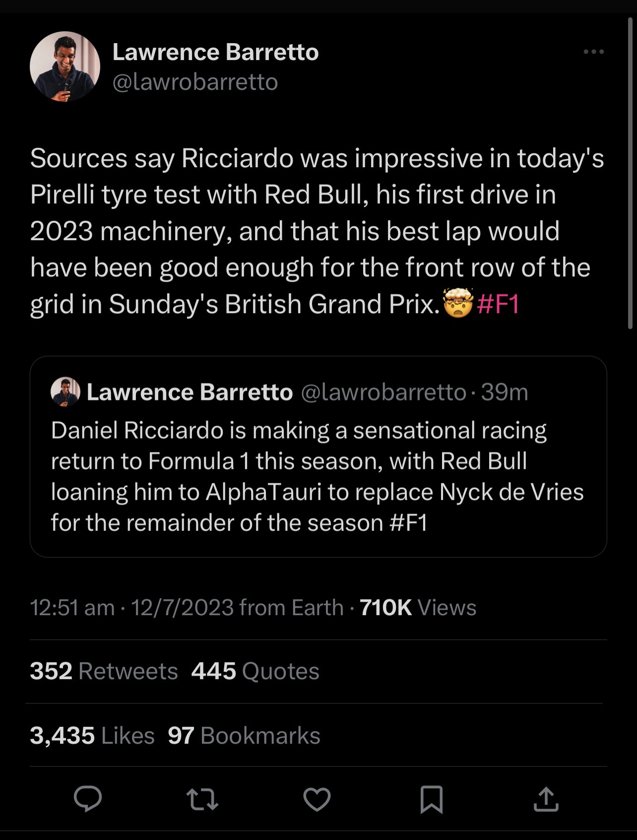The image size is (637, 840).
Task: Tap the share upload icon
Action: pyautogui.click(x=546, y=799)
